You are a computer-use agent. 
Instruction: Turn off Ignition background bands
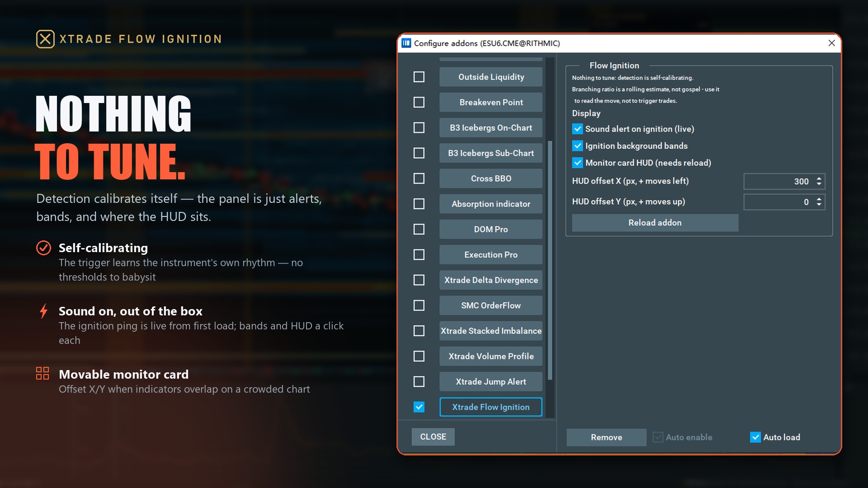click(x=577, y=146)
